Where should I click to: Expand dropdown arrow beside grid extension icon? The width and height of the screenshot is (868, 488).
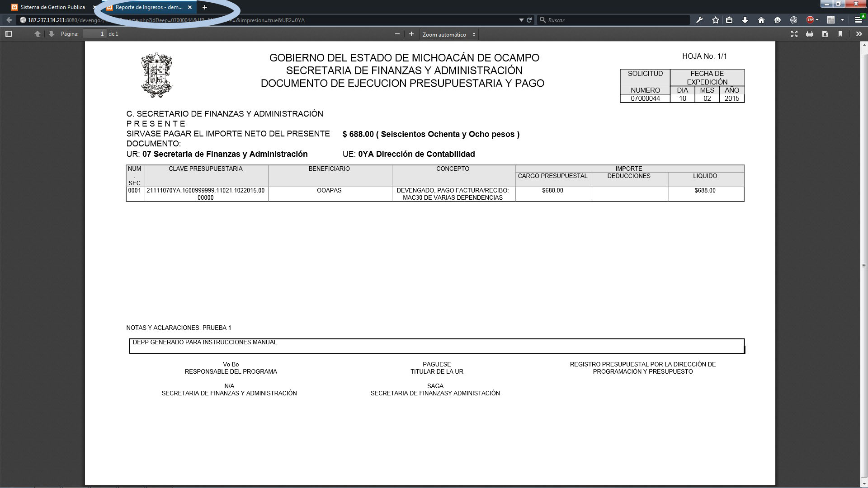842,20
